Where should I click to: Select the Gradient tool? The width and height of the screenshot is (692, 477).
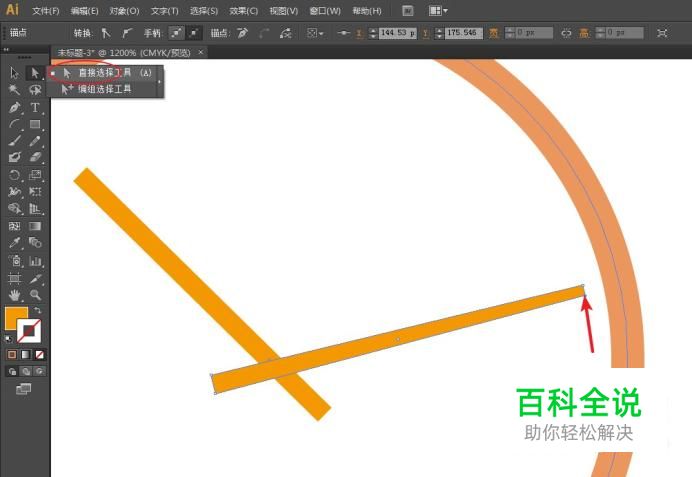click(x=35, y=226)
